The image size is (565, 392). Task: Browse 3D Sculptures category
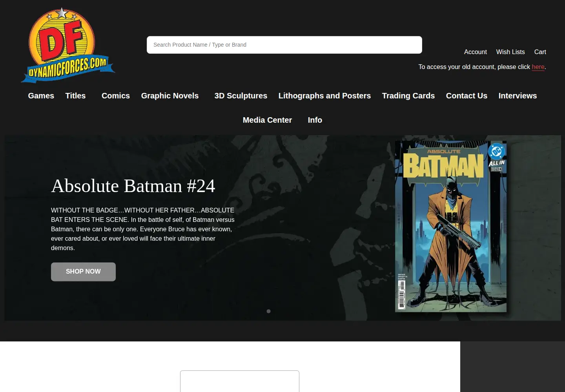click(x=241, y=96)
